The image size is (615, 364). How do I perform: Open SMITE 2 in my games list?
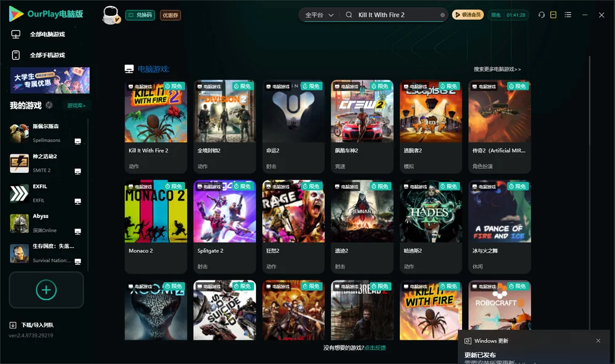(45, 163)
